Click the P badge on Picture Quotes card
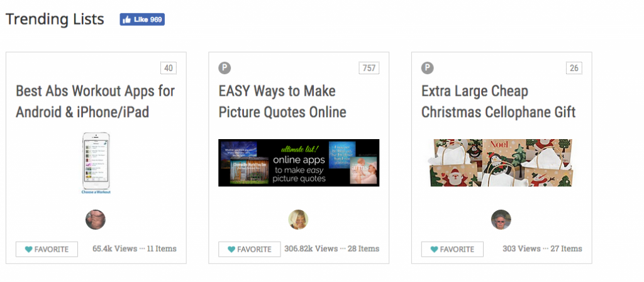Screen dimensions: 644x282 225,68
